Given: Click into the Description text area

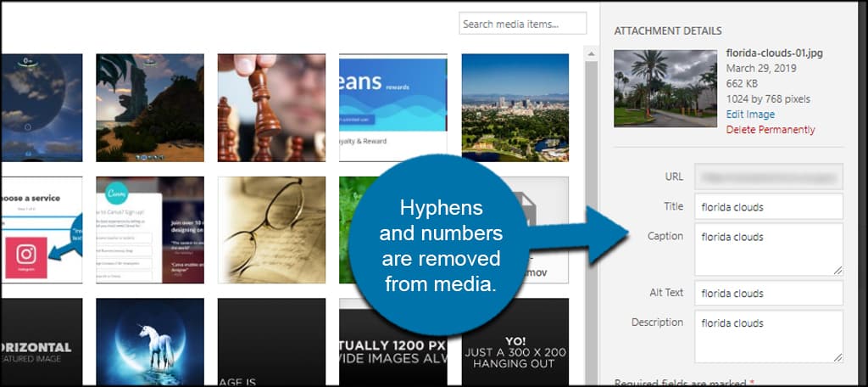Looking at the screenshot, I should click(x=768, y=337).
